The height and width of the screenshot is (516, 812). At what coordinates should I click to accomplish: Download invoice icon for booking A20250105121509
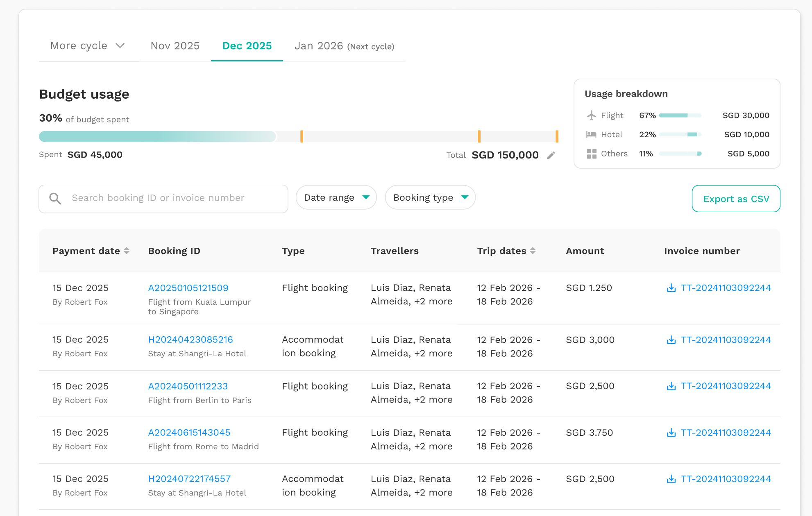pos(671,288)
